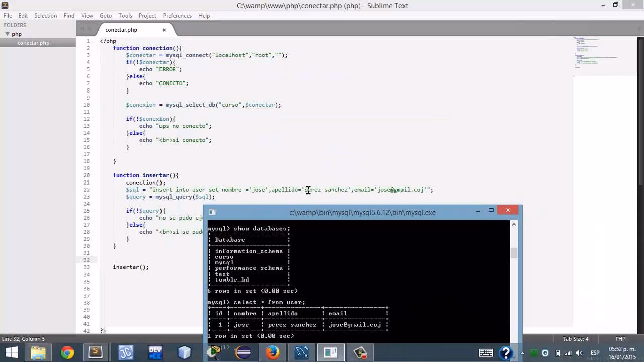The height and width of the screenshot is (362, 644).
Task: Open the Selection menu
Action: tap(46, 16)
